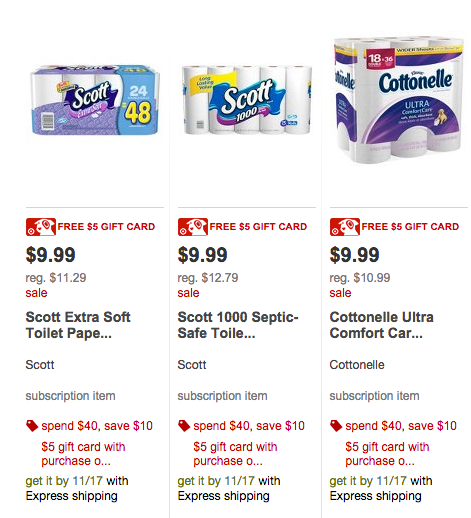
Task: Click spend $40, save $10 under Scott Extra Soft
Action: pyautogui.click(x=97, y=426)
